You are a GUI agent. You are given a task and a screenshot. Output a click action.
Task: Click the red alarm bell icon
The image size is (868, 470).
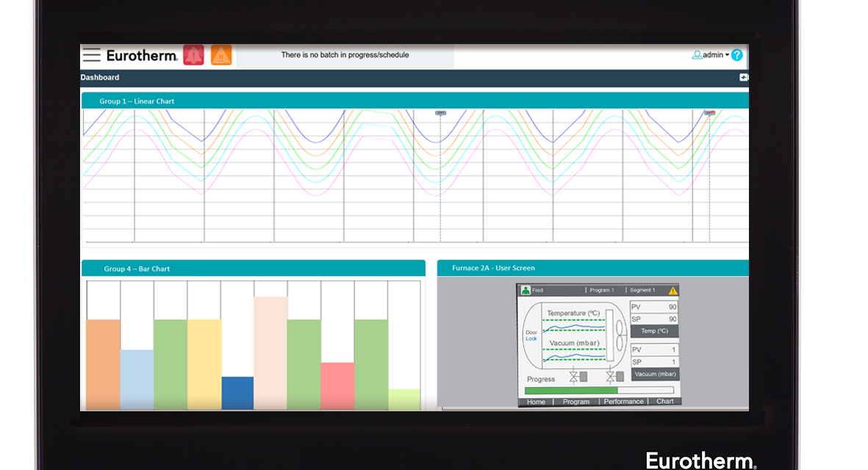tap(193, 54)
